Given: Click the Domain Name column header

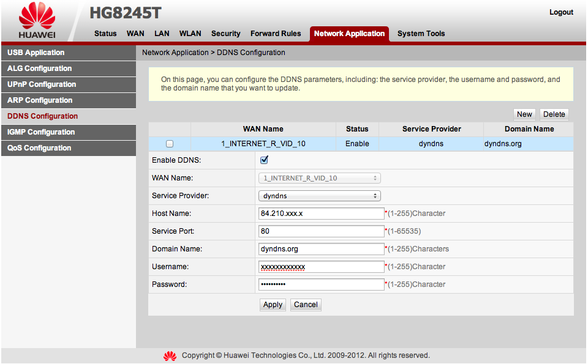Looking at the screenshot, I should tap(529, 129).
